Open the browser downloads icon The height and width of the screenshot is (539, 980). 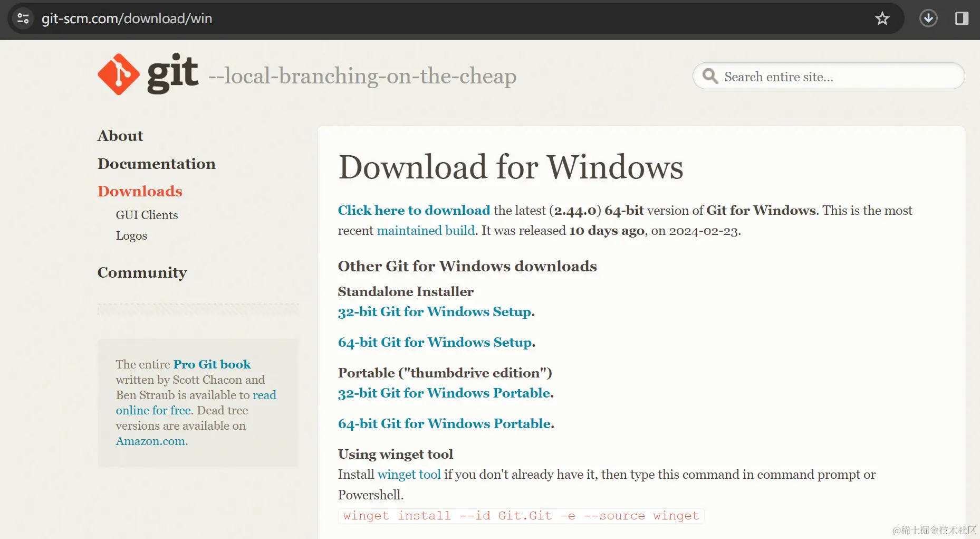tap(928, 18)
